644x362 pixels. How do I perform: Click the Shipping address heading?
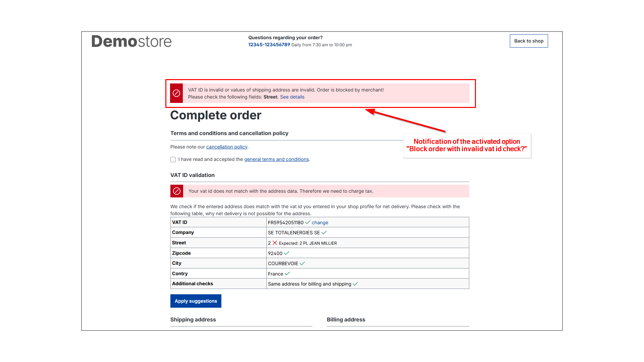[193, 319]
